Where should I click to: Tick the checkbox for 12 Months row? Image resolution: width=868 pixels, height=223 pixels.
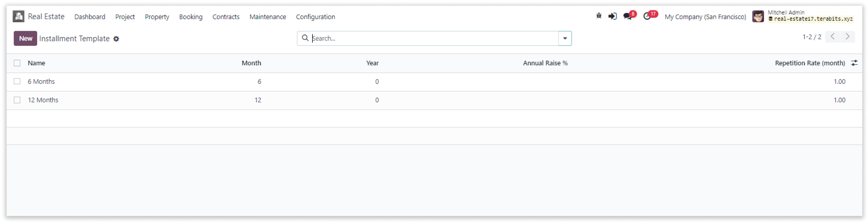tap(17, 100)
